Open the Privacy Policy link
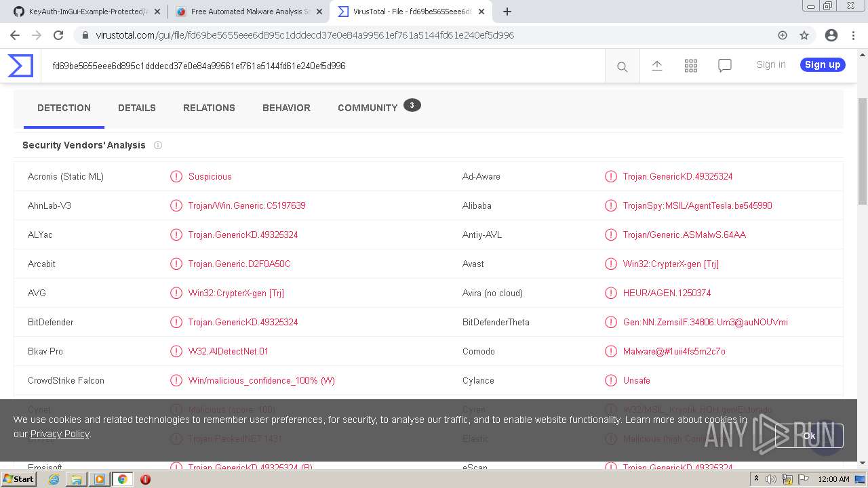This screenshot has width=868, height=488. click(x=60, y=434)
